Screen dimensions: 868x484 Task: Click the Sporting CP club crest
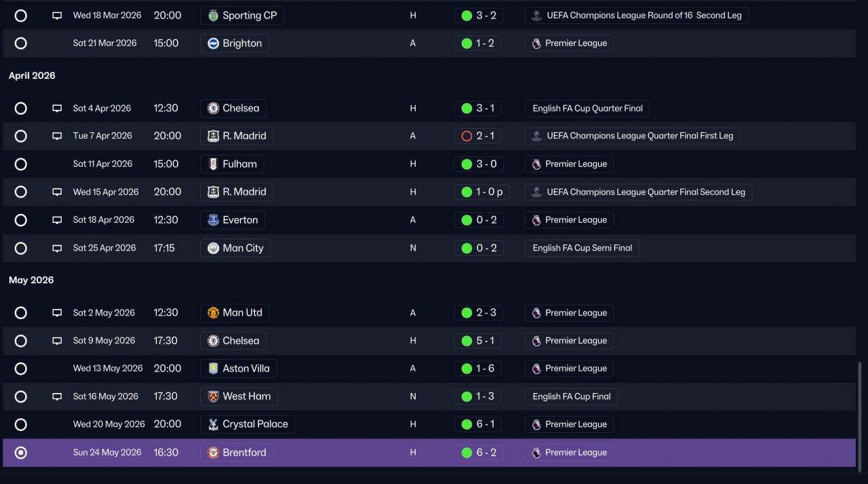pos(213,15)
